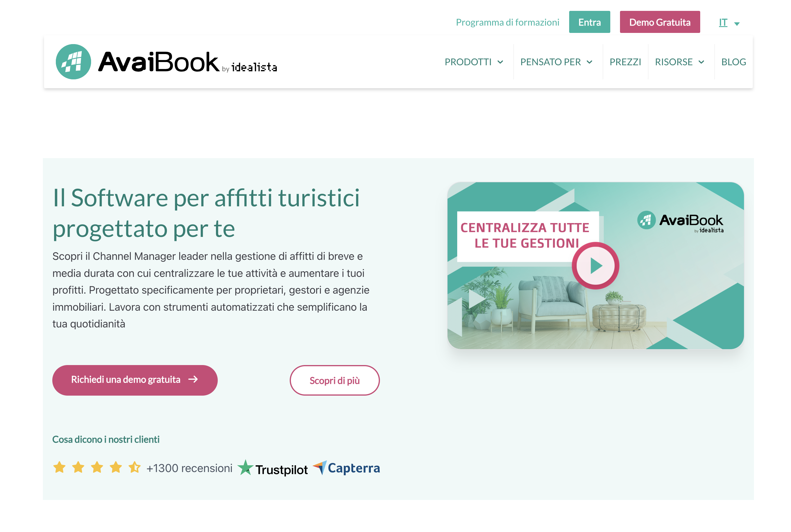Play the video with the pink play button
The width and height of the screenshot is (791, 532).
(x=595, y=266)
